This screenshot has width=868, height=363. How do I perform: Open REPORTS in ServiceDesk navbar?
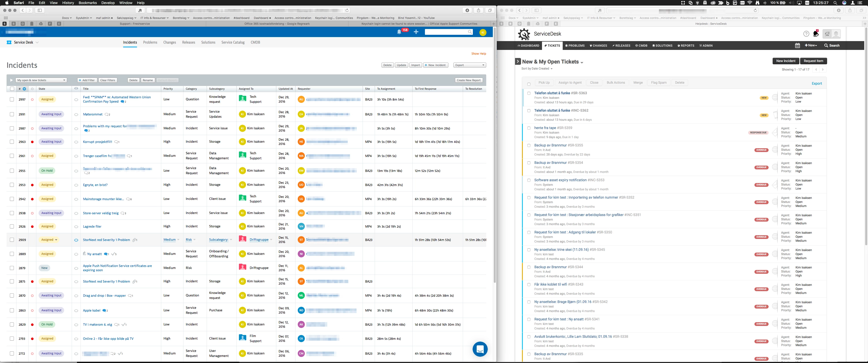pos(686,45)
